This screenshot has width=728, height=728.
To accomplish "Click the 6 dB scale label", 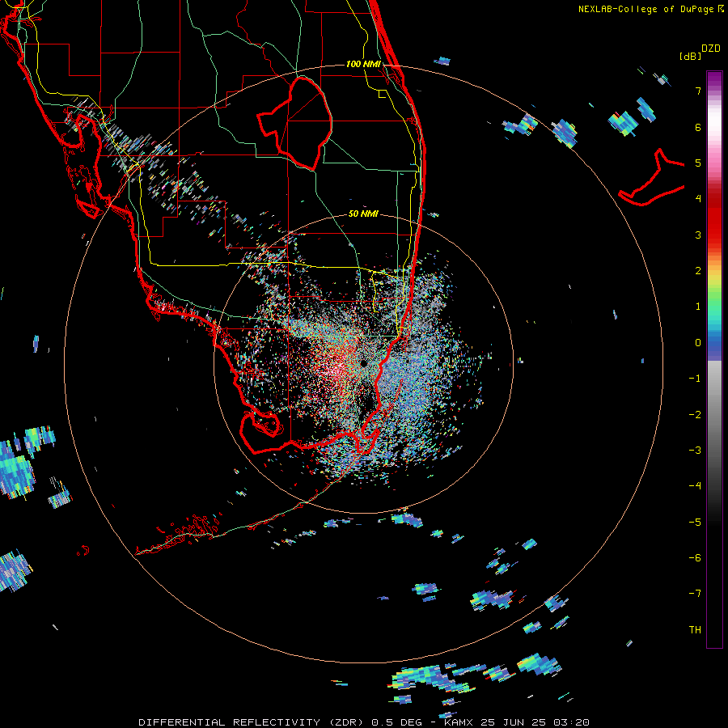I will click(698, 127).
